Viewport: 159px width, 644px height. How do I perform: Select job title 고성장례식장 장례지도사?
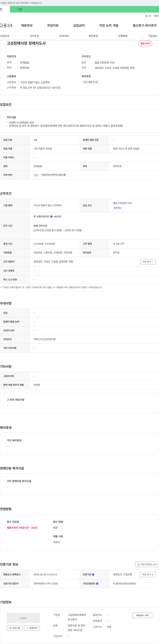pos(26,43)
